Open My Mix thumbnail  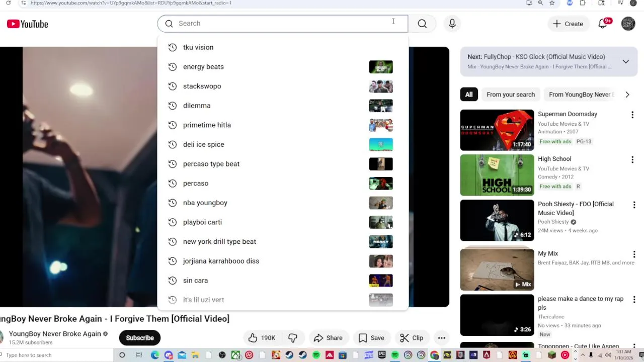497,269
